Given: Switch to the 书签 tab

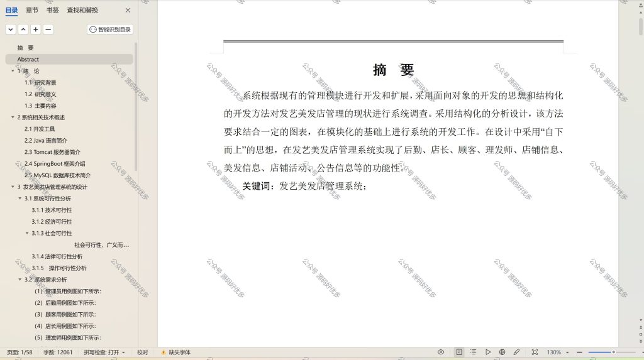Looking at the screenshot, I should pyautogui.click(x=53, y=10).
